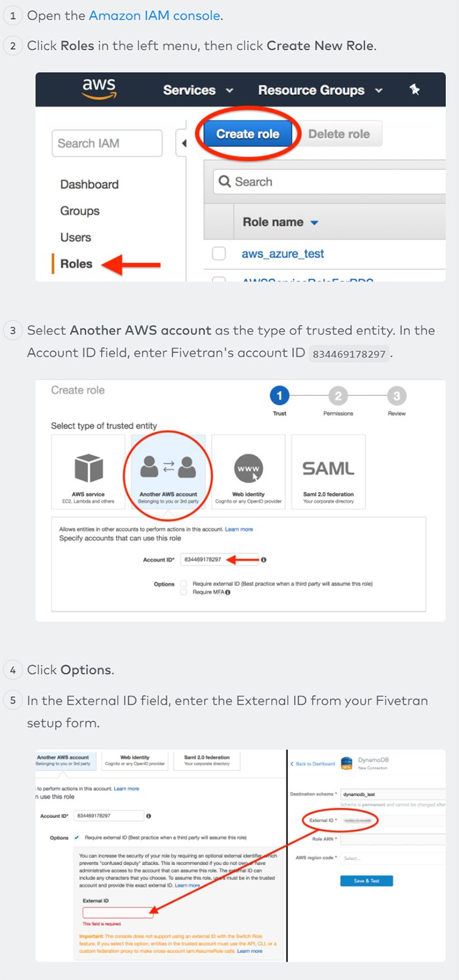Enable the Require external ID checkbox
Viewport: 459px width, 980px height.
184,583
